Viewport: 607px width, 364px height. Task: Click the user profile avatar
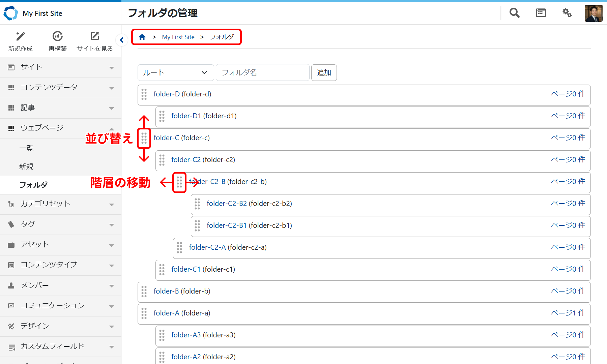[x=594, y=13]
